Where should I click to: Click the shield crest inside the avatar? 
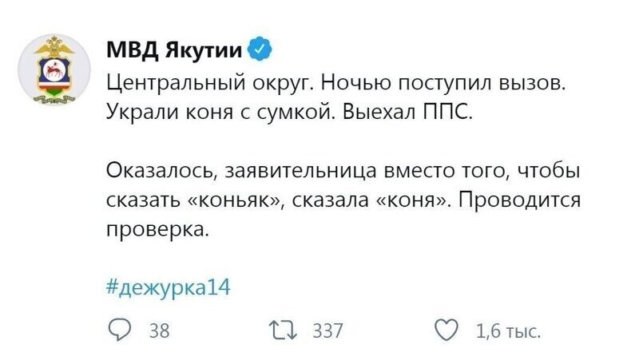tap(54, 76)
